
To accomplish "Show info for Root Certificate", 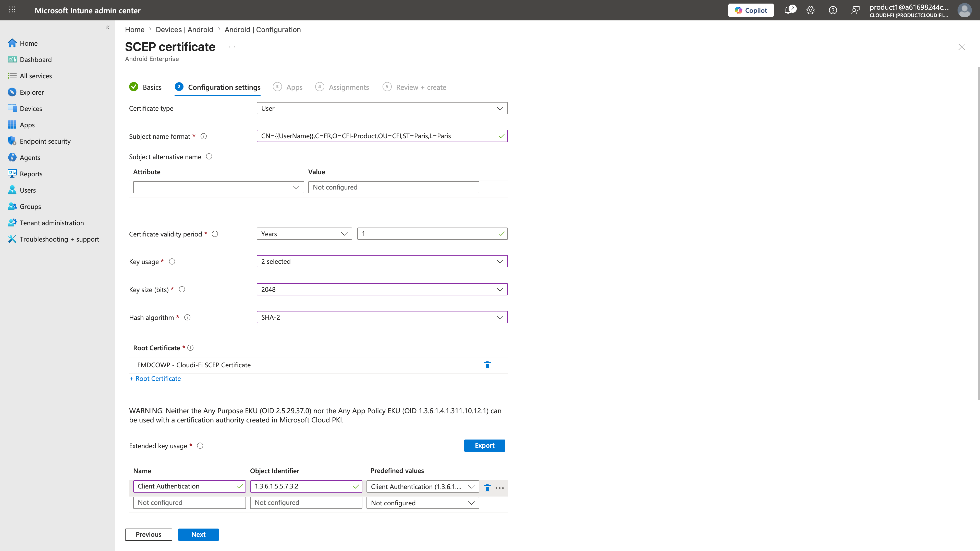I will coord(191,347).
